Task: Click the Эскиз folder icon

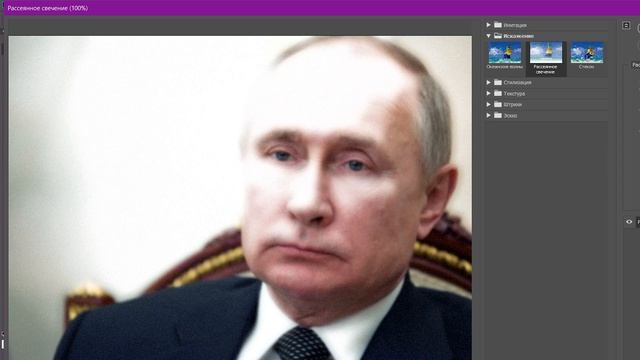Action: pyautogui.click(x=498, y=116)
